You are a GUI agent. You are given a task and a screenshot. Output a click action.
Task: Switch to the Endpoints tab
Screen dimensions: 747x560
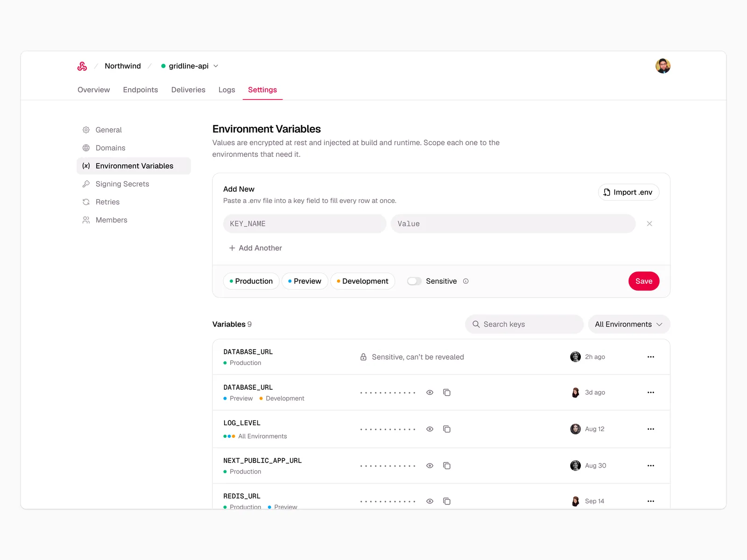click(141, 90)
